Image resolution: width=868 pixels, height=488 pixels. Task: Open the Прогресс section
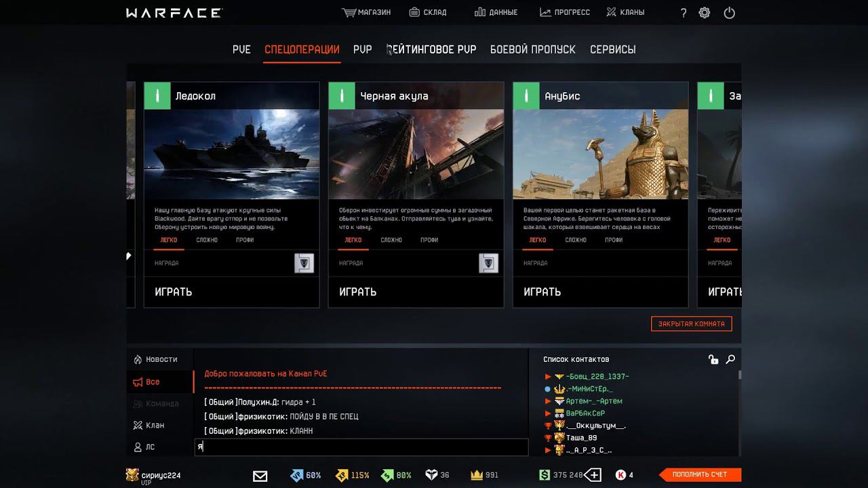[x=565, y=12]
